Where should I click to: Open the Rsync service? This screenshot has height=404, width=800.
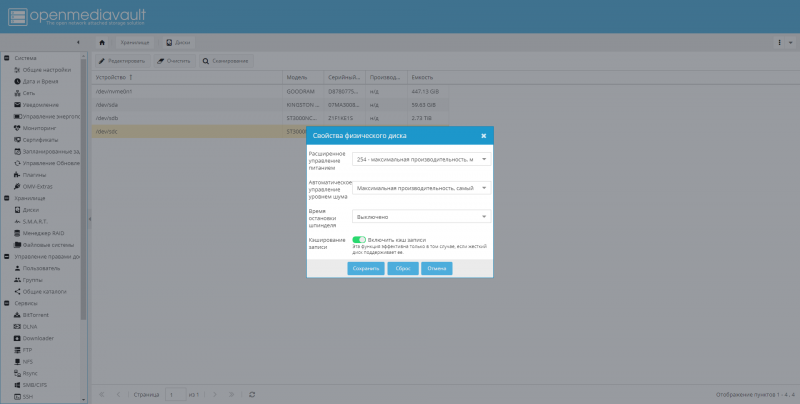click(26, 373)
